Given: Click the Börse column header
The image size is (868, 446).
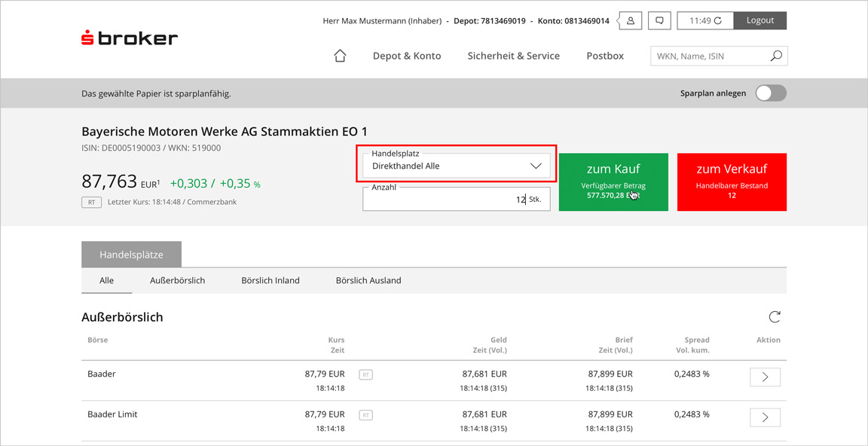Looking at the screenshot, I should (x=98, y=340).
